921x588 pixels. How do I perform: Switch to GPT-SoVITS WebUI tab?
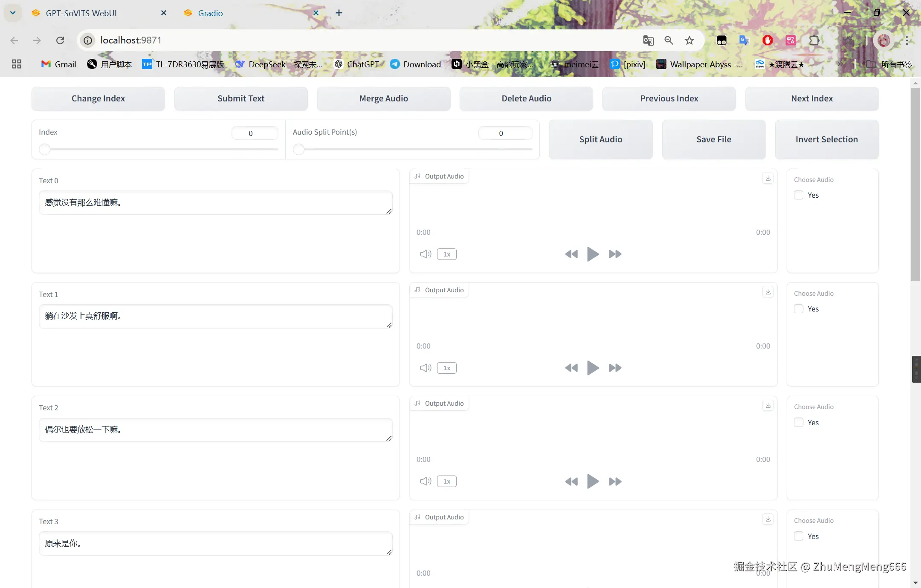(x=81, y=13)
